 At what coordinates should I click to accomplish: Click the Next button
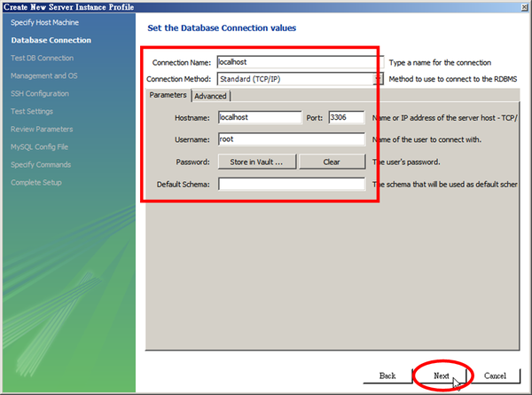[441, 376]
